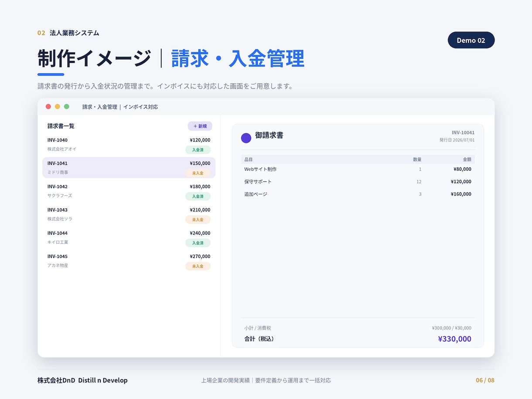Click the 法人業務システム section label

(74, 33)
